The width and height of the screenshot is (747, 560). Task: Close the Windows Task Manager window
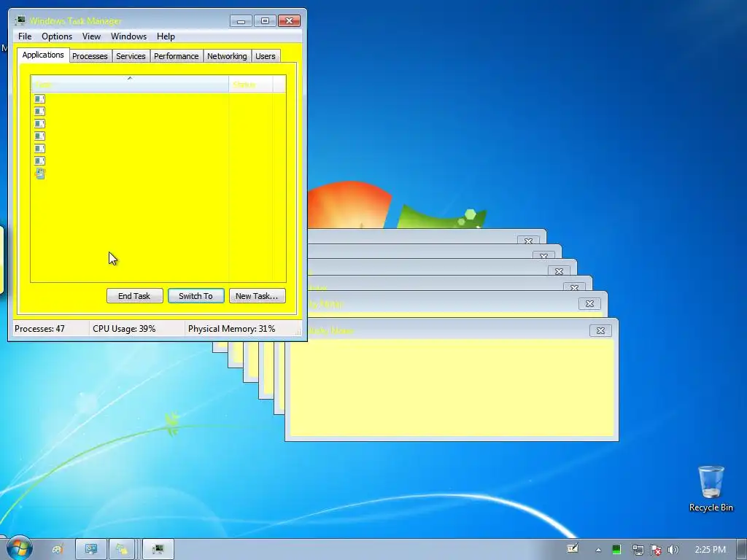289,21
